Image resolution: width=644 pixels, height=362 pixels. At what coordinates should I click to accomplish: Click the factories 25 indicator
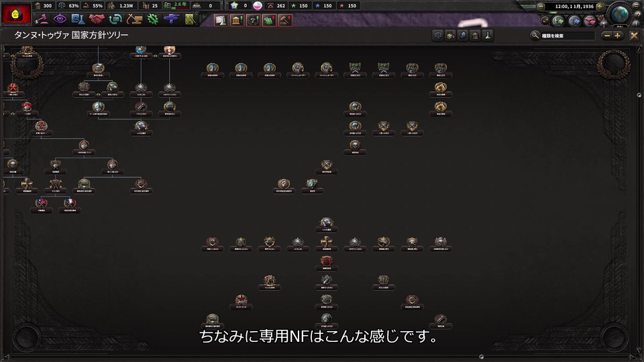coord(150,6)
